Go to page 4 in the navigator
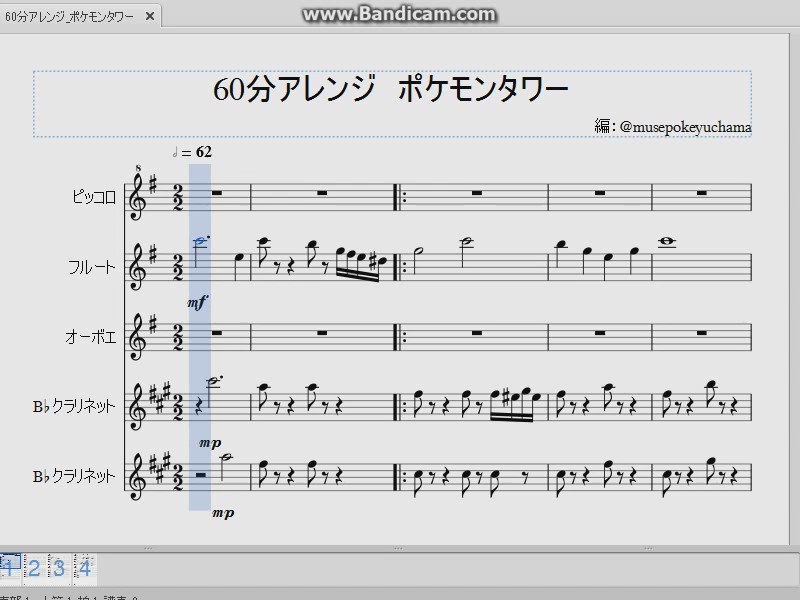The width and height of the screenshot is (800, 600). click(85, 568)
